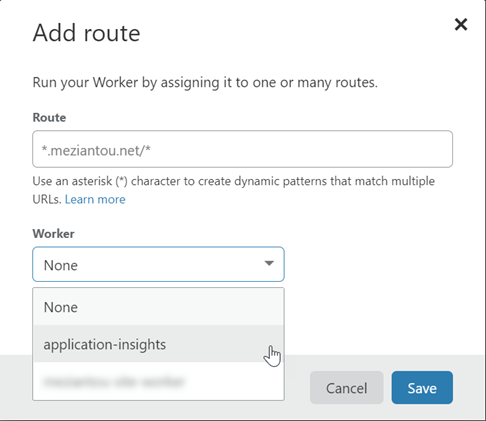Viewport: 486px width, 421px height.
Task: Click the 'None' text in the Worker box
Action: tap(61, 265)
